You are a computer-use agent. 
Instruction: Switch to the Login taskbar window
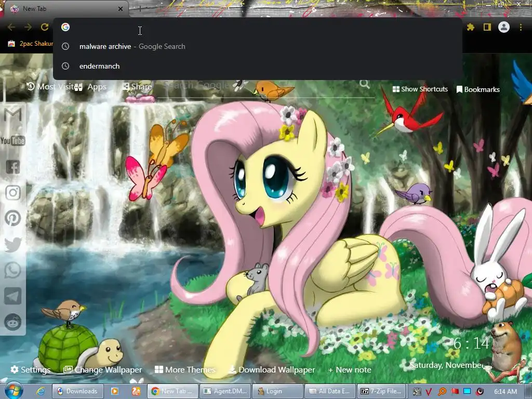coord(278,391)
